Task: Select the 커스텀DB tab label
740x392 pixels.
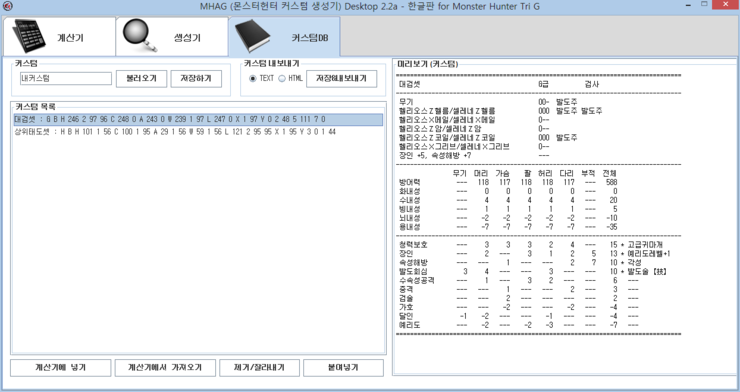Action: (310, 38)
